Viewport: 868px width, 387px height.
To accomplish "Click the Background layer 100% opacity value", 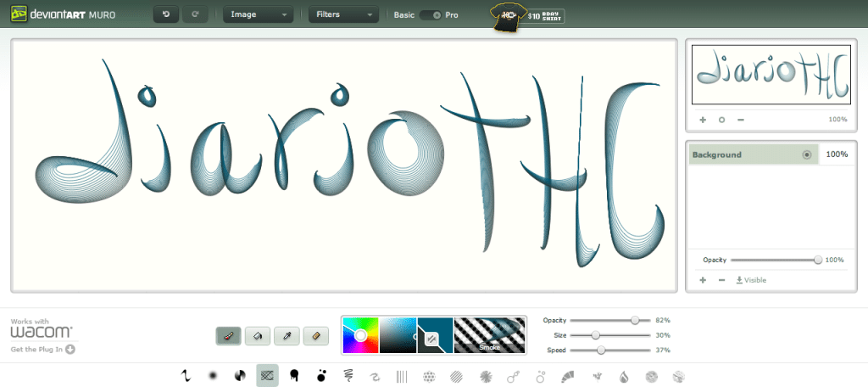I will point(837,154).
